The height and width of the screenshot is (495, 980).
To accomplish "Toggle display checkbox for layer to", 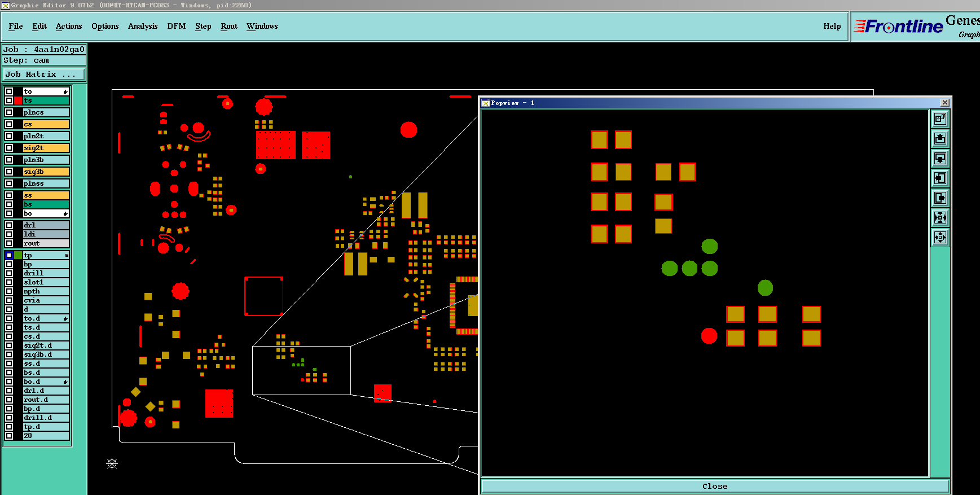I will pyautogui.click(x=9, y=91).
